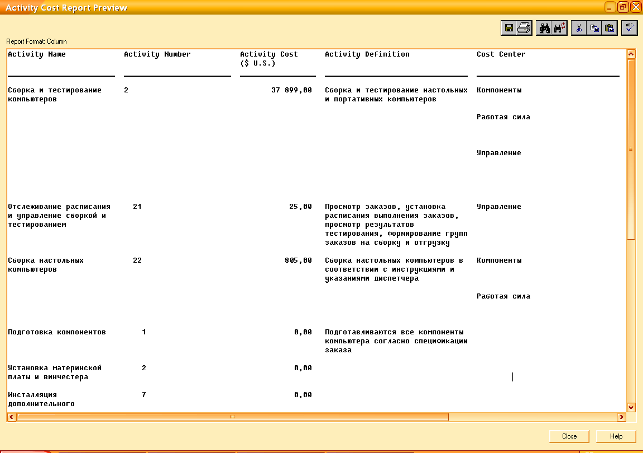The height and width of the screenshot is (453, 643).
Task: Select activity name 'Сборка и тестирование компьютеров'
Action: (x=55, y=94)
